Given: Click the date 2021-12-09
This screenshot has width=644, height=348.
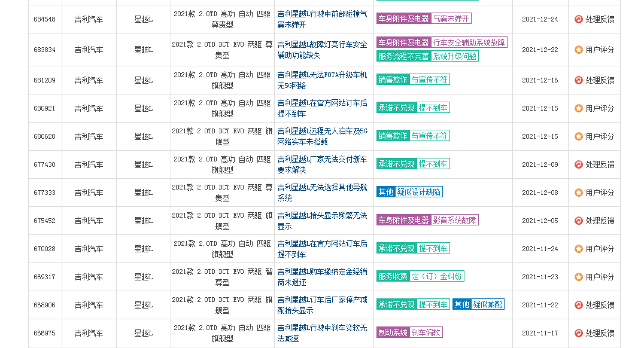Looking at the screenshot, I should (x=540, y=164).
